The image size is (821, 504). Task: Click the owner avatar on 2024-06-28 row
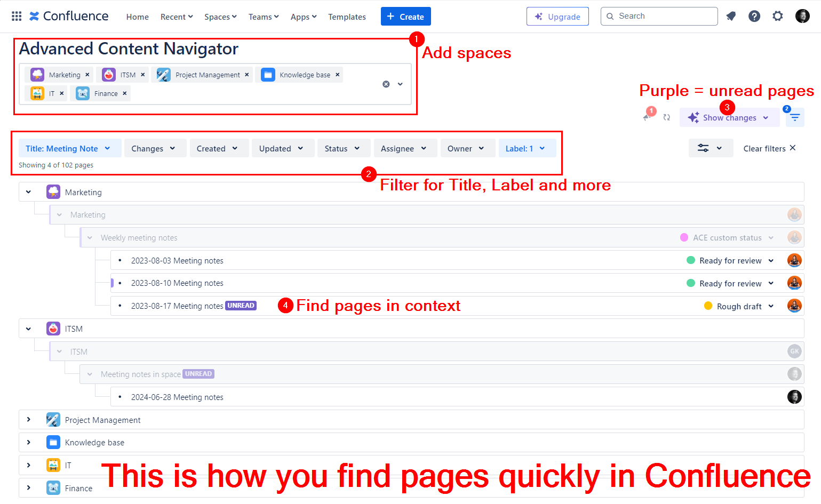(x=794, y=397)
